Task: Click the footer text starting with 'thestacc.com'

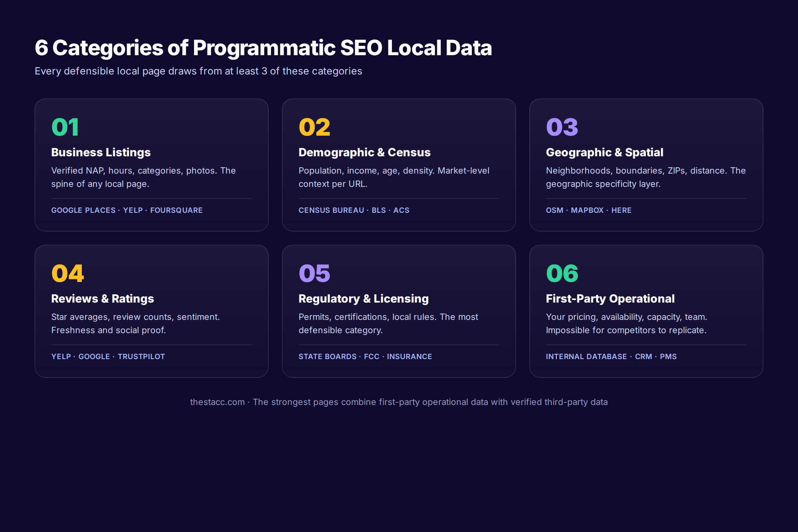Action: [399, 402]
